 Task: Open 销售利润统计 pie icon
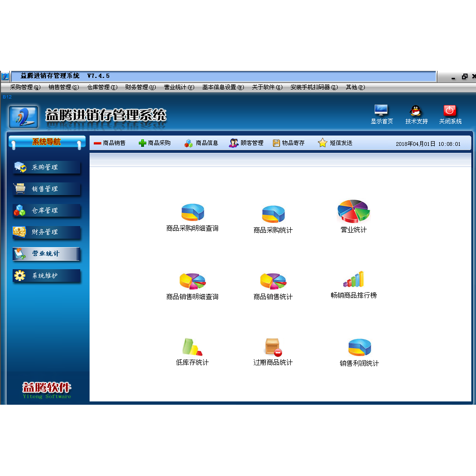point(359,348)
